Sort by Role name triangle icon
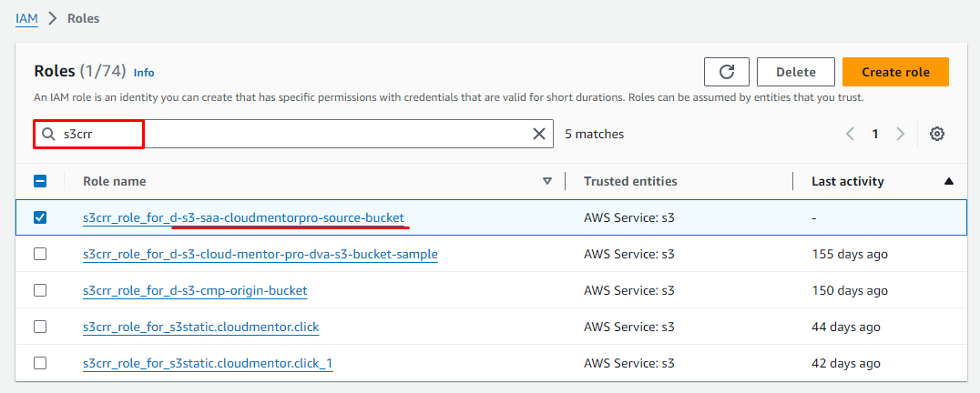980x393 pixels. pos(547,181)
